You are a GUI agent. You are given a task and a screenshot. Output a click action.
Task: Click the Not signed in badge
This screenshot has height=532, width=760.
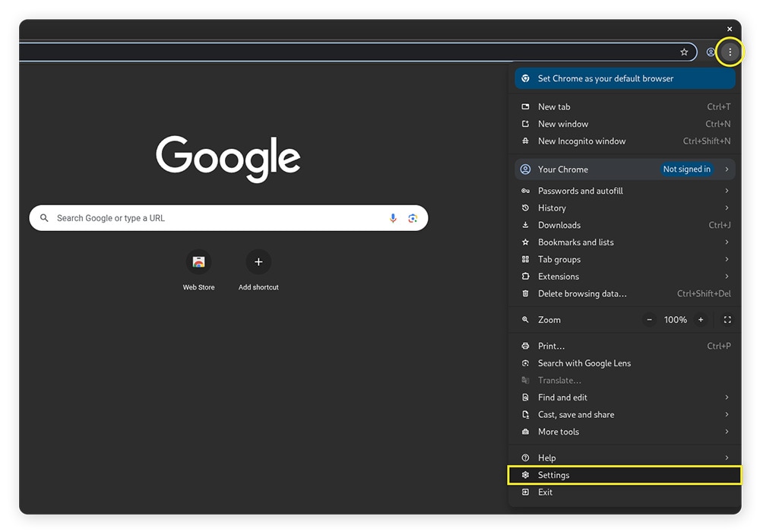coord(686,169)
